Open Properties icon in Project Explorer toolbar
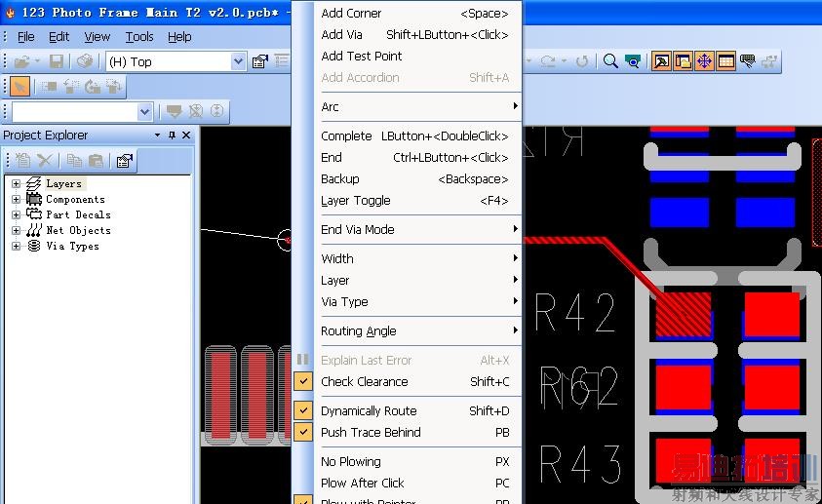Viewport: 822px width, 504px height. click(x=125, y=160)
